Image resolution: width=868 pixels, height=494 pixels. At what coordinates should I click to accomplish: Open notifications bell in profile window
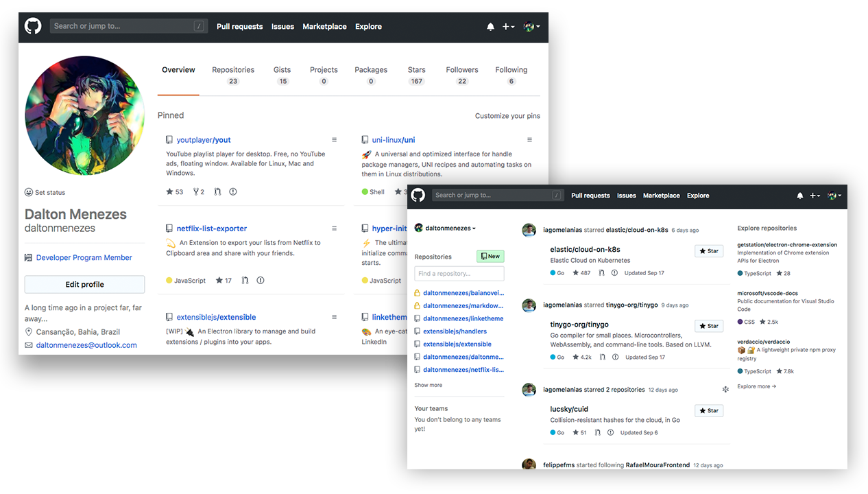pyautogui.click(x=490, y=27)
